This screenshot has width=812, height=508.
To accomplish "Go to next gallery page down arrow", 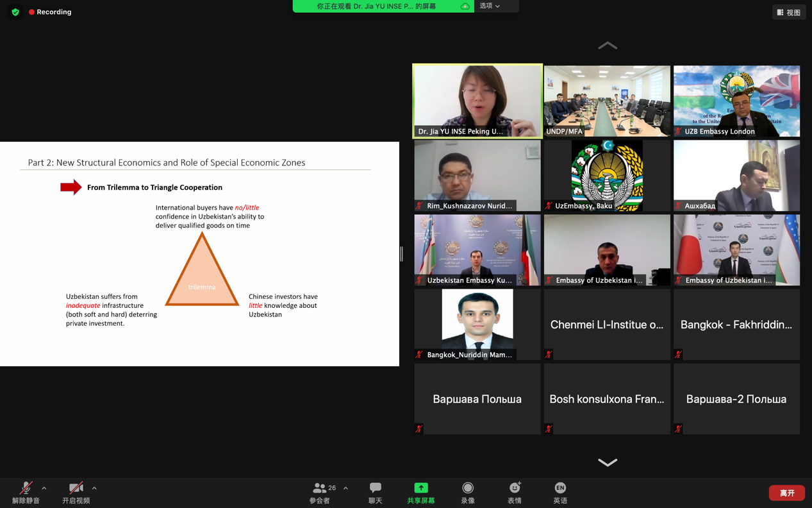I will click(608, 462).
